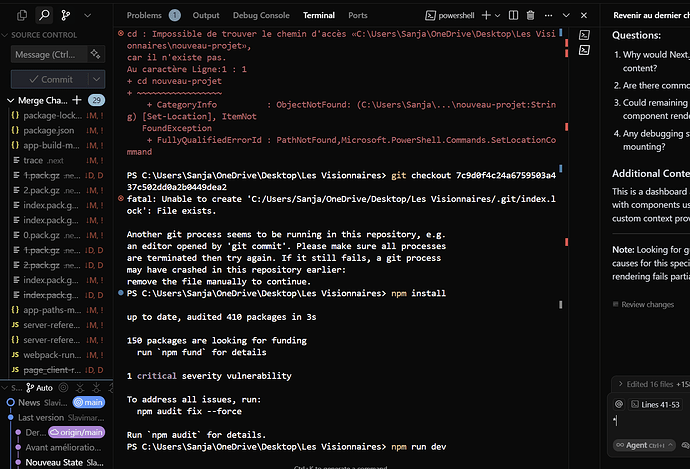The width and height of the screenshot is (690, 469).
Task: Click the Commit button
Action: (50, 80)
